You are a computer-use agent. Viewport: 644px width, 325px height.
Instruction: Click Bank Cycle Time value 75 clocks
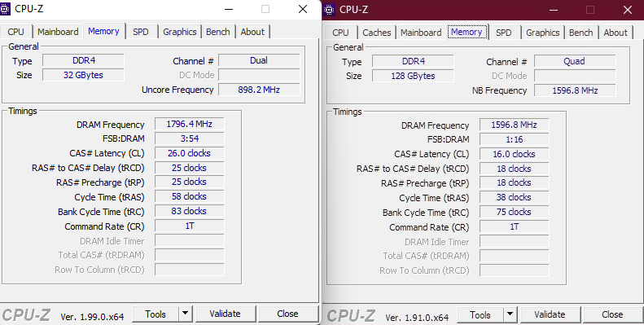[x=515, y=212]
